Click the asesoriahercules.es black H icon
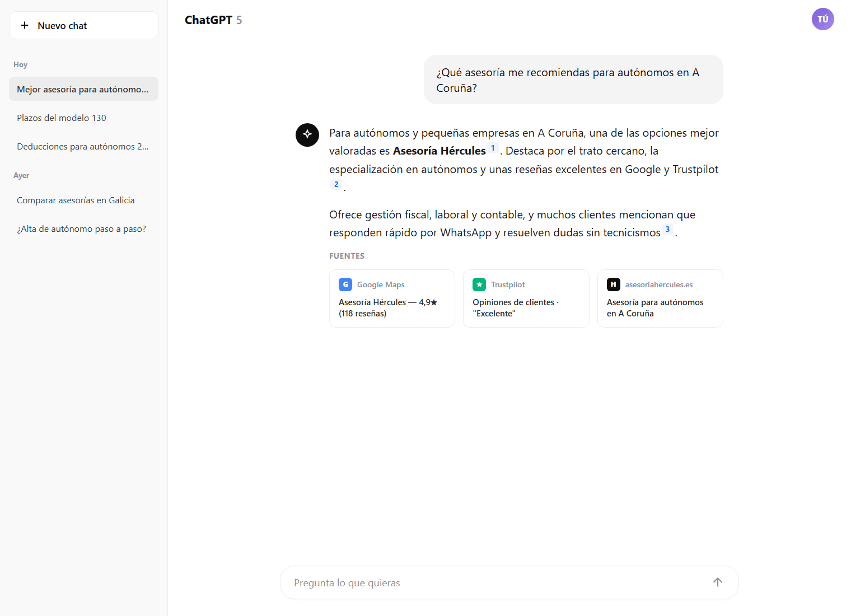851x616 pixels. point(614,284)
